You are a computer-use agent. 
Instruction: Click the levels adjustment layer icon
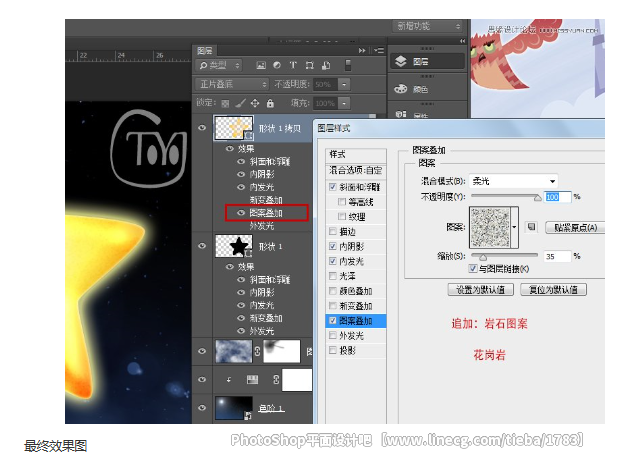coord(252,380)
